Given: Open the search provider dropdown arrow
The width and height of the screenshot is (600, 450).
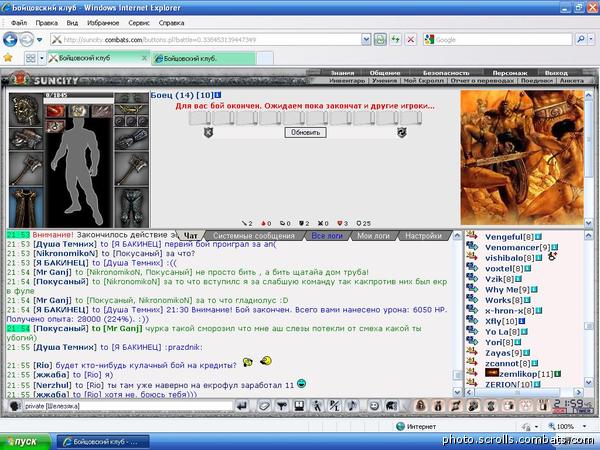Looking at the screenshot, I should [591, 39].
